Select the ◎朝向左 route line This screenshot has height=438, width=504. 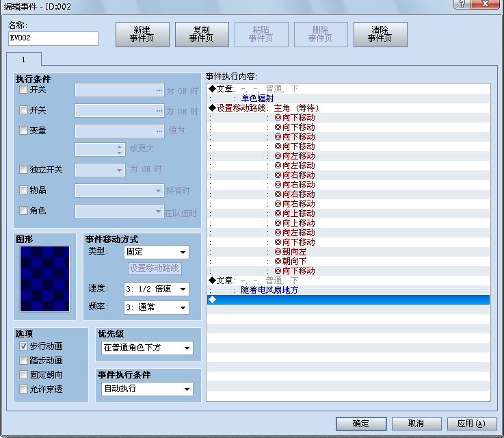tap(349, 252)
